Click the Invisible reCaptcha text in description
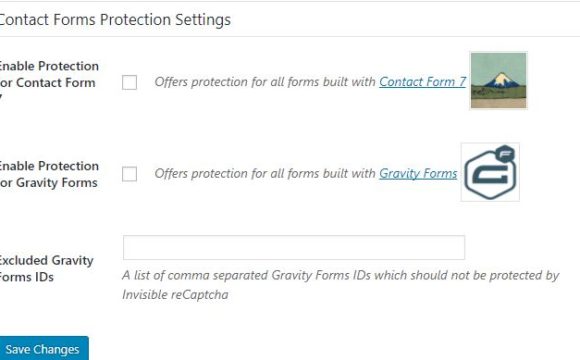Image resolution: width=580 pixels, height=360 pixels. (x=175, y=295)
